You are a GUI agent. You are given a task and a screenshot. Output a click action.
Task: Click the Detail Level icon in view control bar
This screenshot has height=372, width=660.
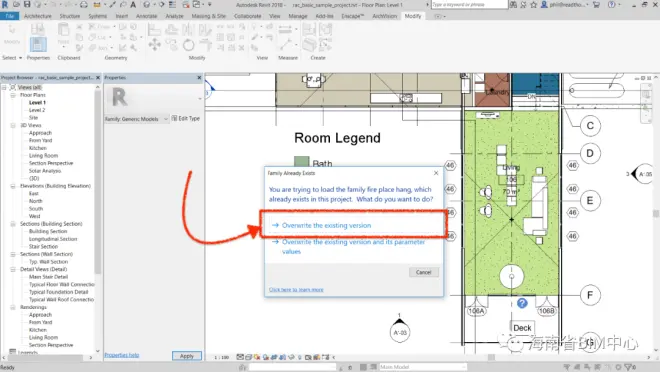click(240, 357)
